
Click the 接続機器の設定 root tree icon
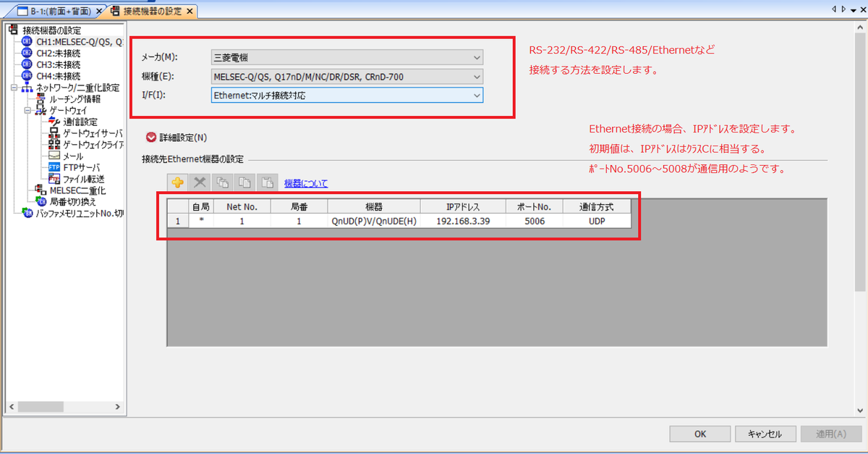[x=13, y=30]
